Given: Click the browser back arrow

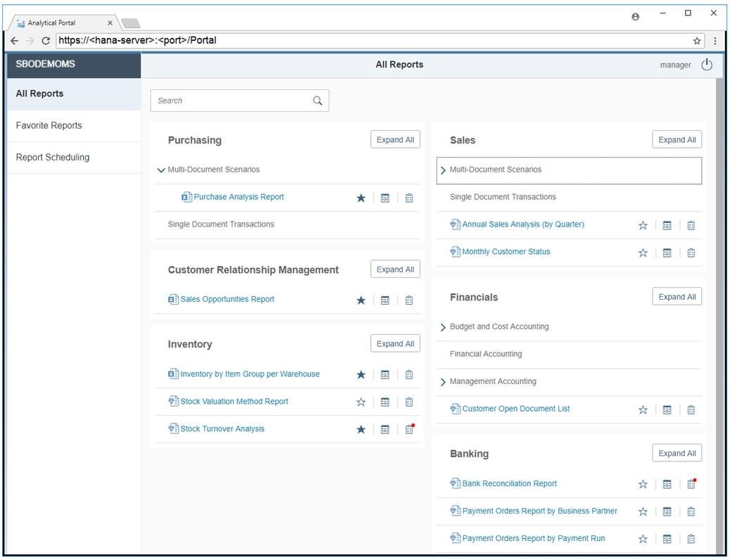Looking at the screenshot, I should point(15,41).
